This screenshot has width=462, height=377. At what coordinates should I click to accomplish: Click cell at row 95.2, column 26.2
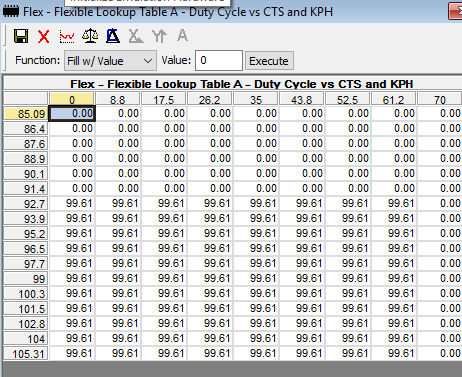[x=210, y=233]
